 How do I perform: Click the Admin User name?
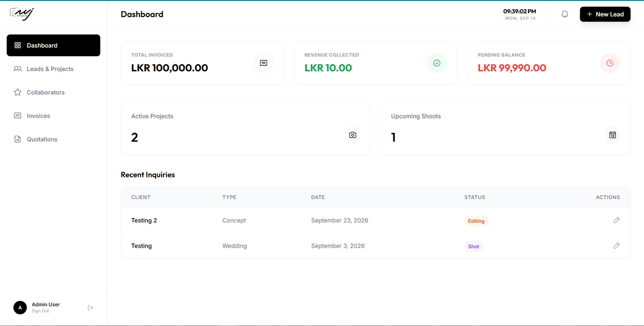46,305
